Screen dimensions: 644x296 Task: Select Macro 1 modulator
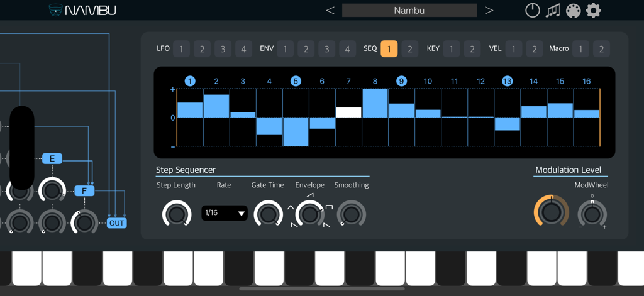point(580,49)
